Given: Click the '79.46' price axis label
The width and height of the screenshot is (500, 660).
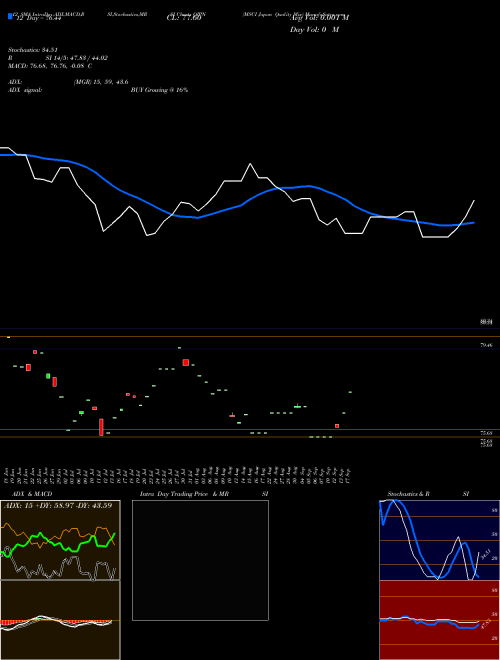Looking at the screenshot, I should click(x=486, y=345).
